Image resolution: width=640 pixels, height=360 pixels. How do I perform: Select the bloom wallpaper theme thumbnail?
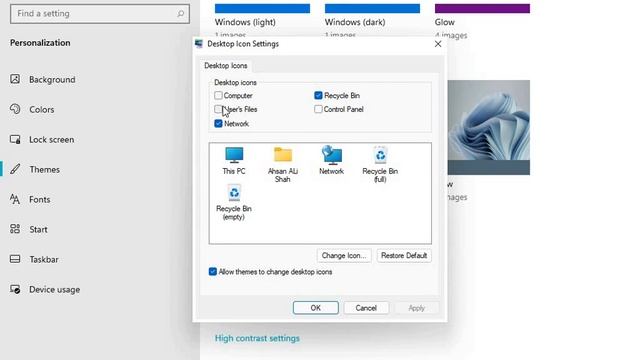click(x=489, y=127)
